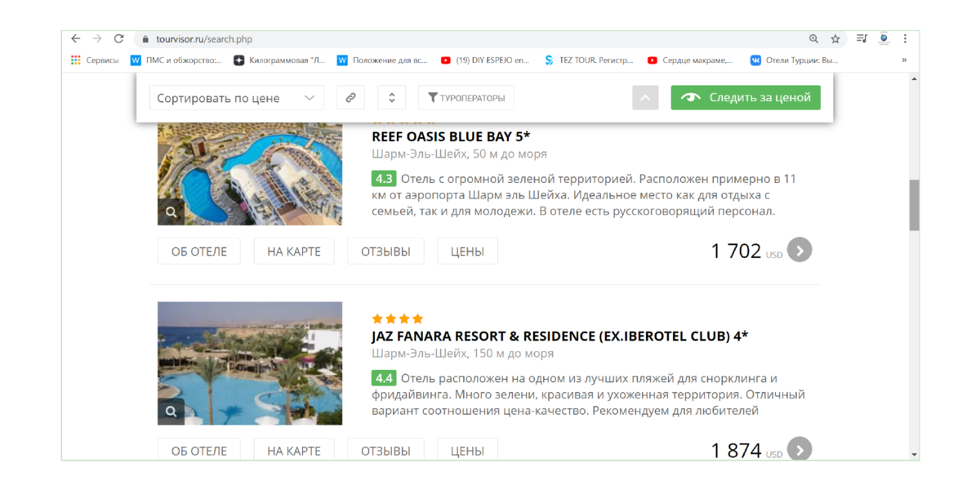
Task: Open the Сортировать по цене dropdown
Action: (236, 98)
